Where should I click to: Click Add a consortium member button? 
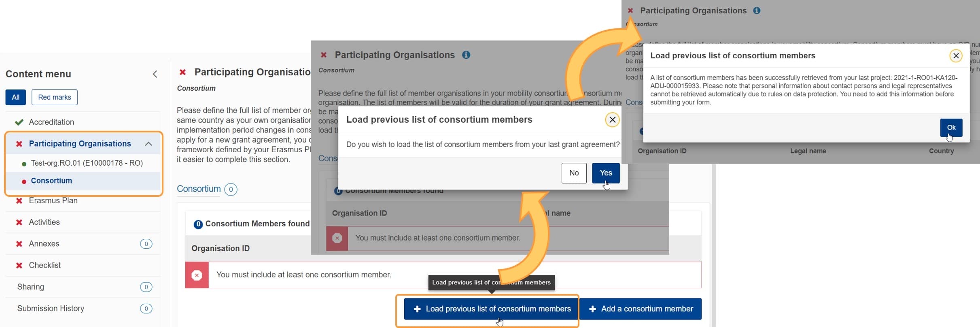pyautogui.click(x=641, y=309)
